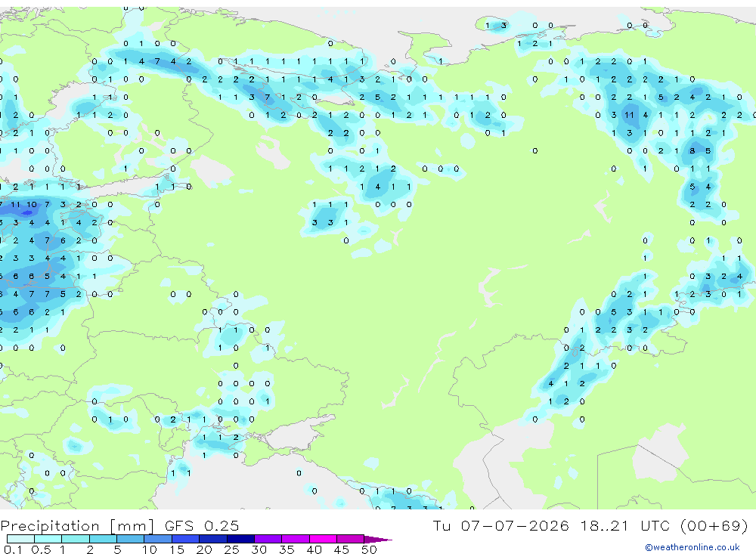The width and height of the screenshot is (756, 554).
Task: Click the date 'Tu 07-07-2026' text
Action: pyautogui.click(x=501, y=525)
